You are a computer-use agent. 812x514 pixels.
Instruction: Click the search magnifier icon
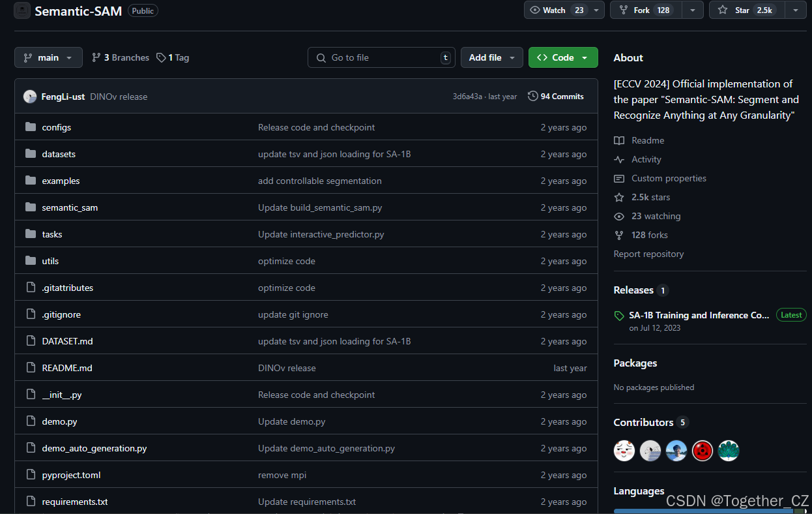tap(321, 57)
